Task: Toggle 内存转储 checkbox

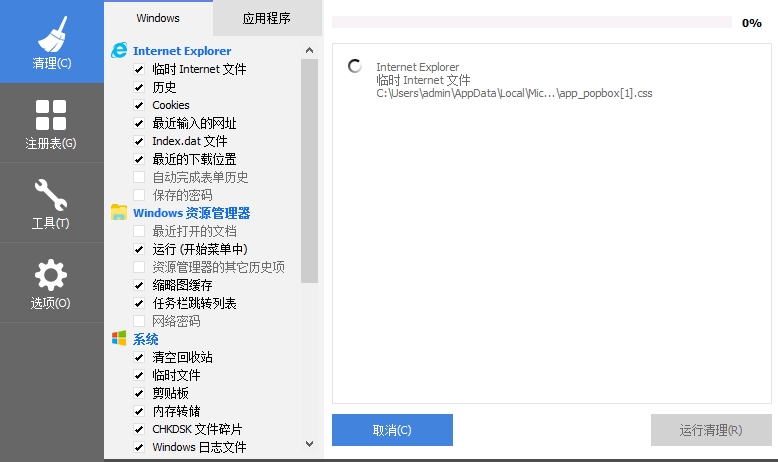Action: coord(139,411)
